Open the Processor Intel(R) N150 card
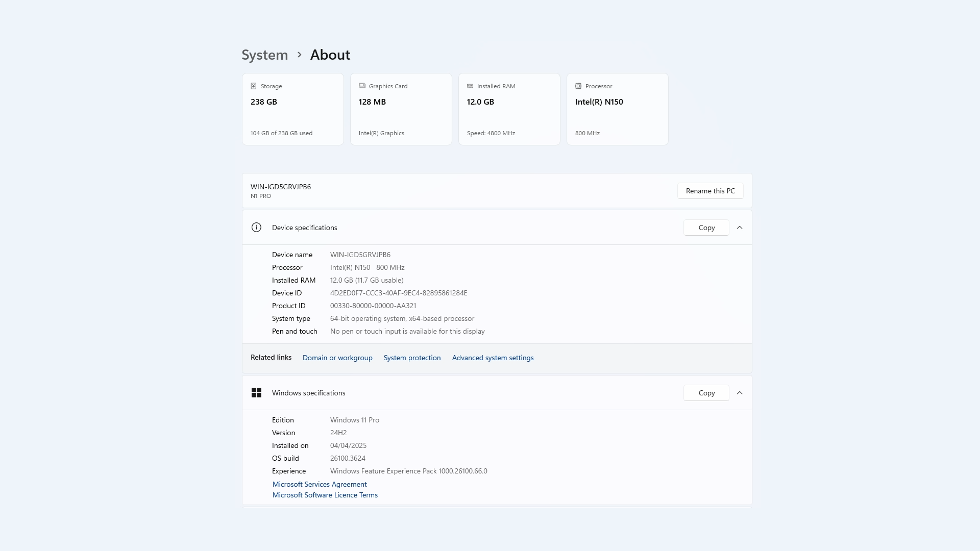Image resolution: width=980 pixels, height=551 pixels. tap(618, 109)
